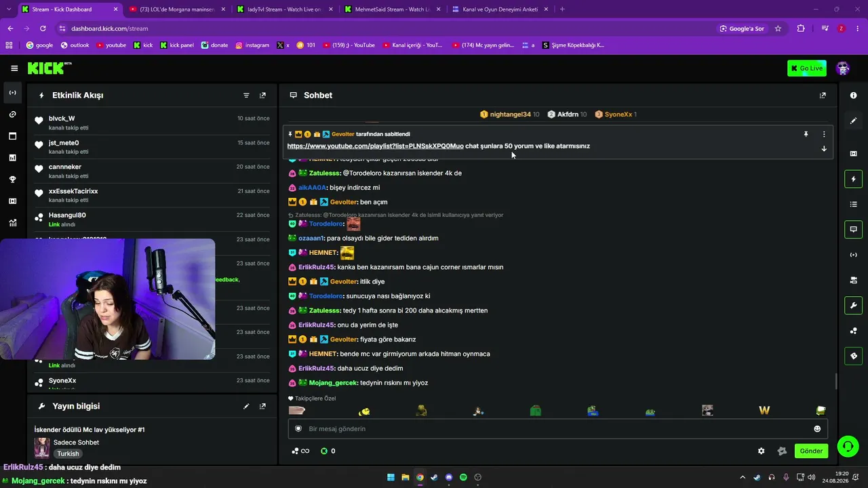Open the trophy achievements icon in the left sidebar
Viewport: 868px width, 488px height.
coord(12,180)
